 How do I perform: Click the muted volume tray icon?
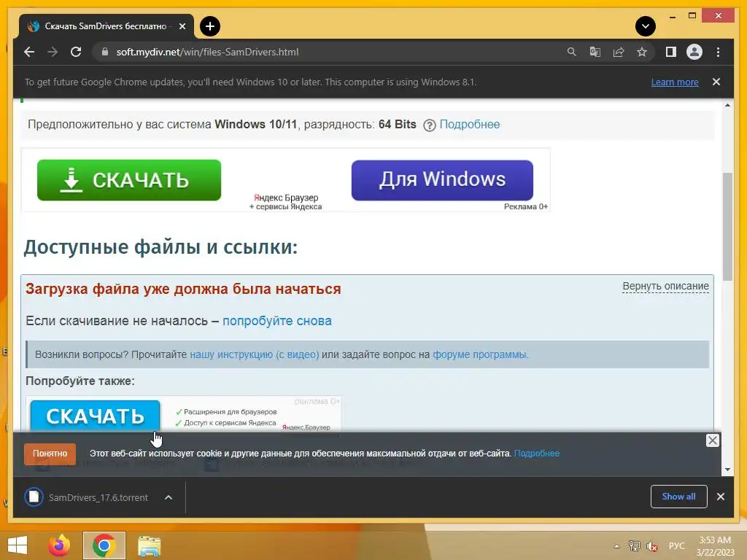click(651, 545)
